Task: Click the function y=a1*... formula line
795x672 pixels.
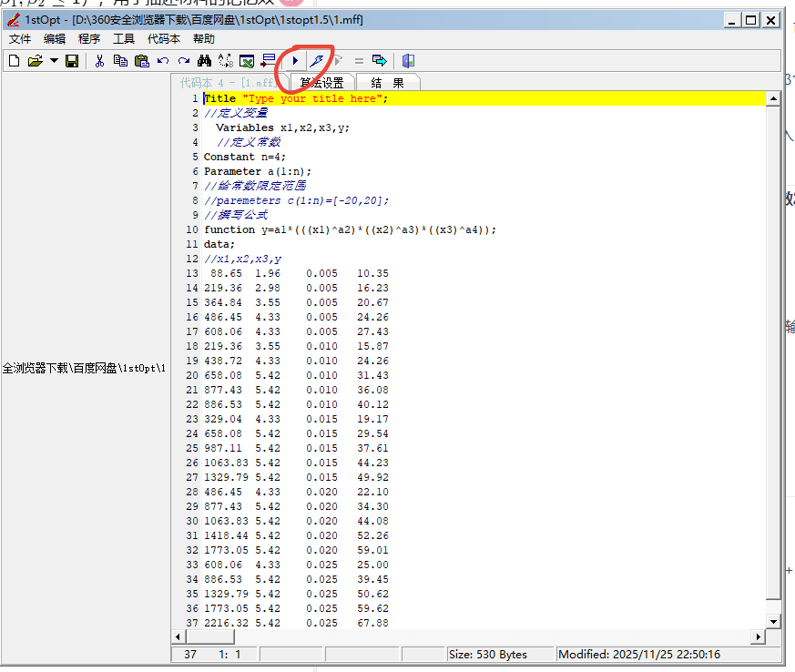Action: (x=351, y=229)
